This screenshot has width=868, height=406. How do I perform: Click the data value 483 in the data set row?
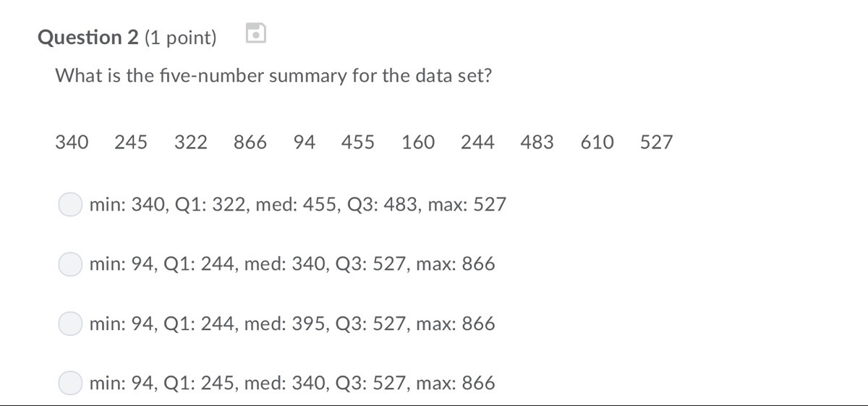(x=537, y=142)
